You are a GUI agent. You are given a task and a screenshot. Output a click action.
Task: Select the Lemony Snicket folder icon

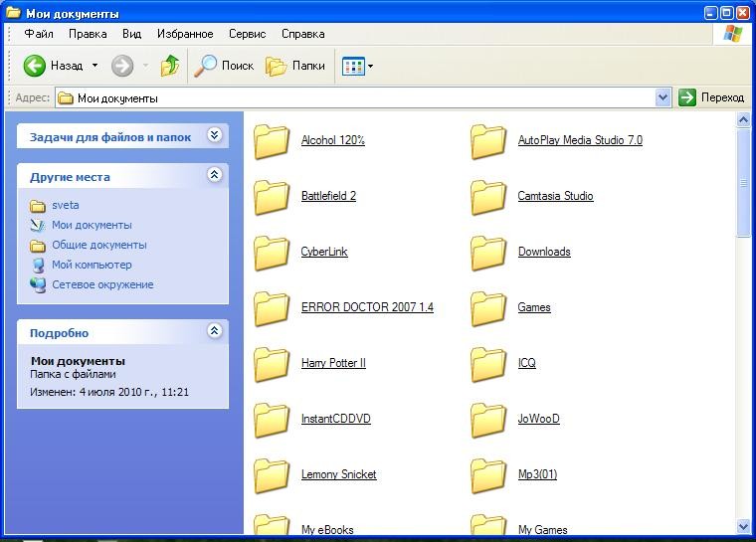272,475
